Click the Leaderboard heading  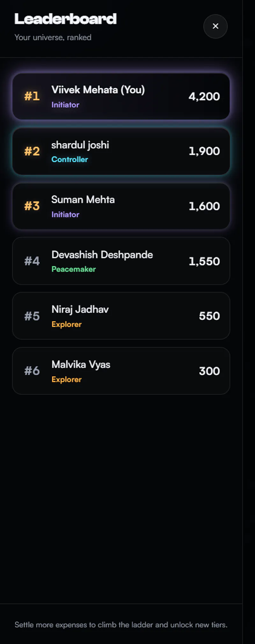(66, 19)
